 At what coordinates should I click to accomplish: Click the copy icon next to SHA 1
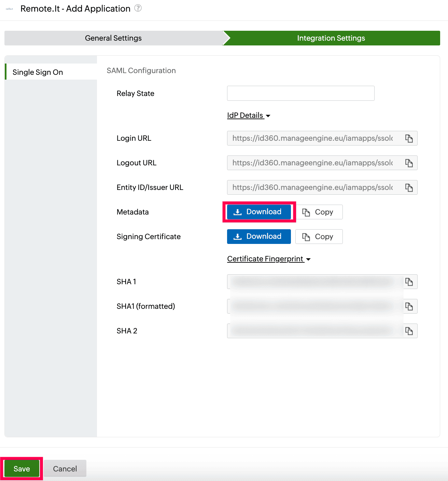[x=409, y=281]
